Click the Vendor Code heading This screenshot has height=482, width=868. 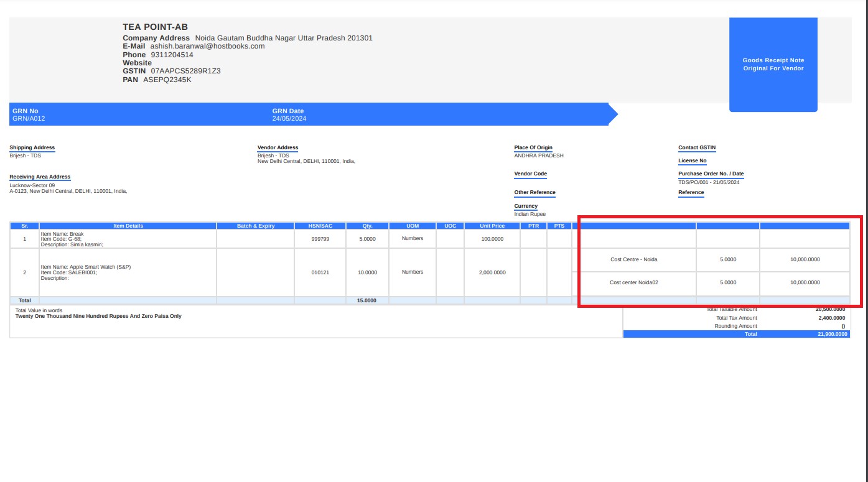(531, 174)
